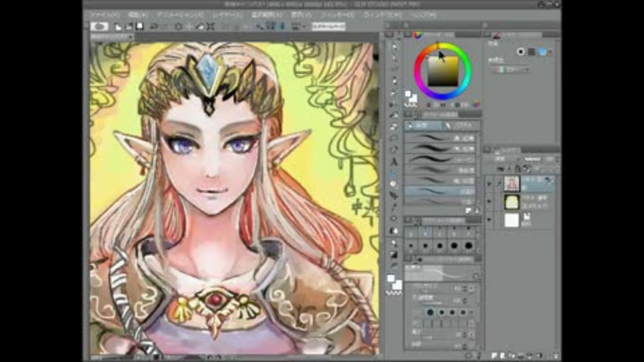This screenshot has width=644, height=362.
Task: Open the ヘルプ (Help) menu
Action: click(x=423, y=15)
